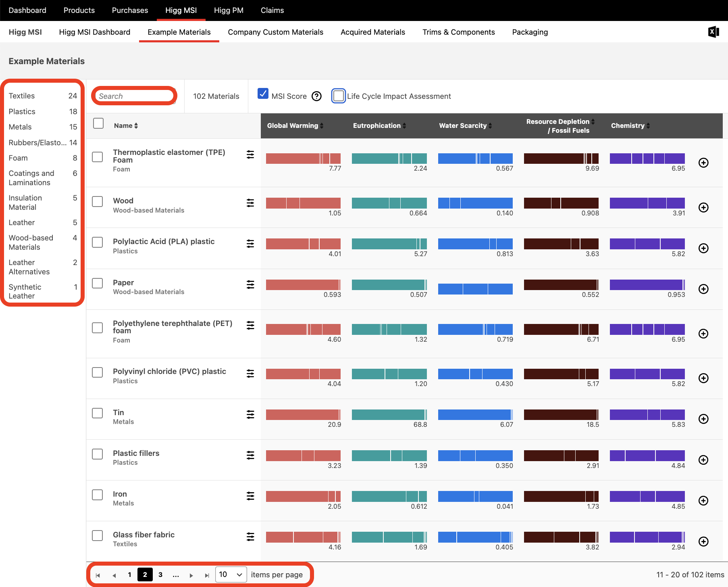Focus the materials Search field

click(134, 96)
